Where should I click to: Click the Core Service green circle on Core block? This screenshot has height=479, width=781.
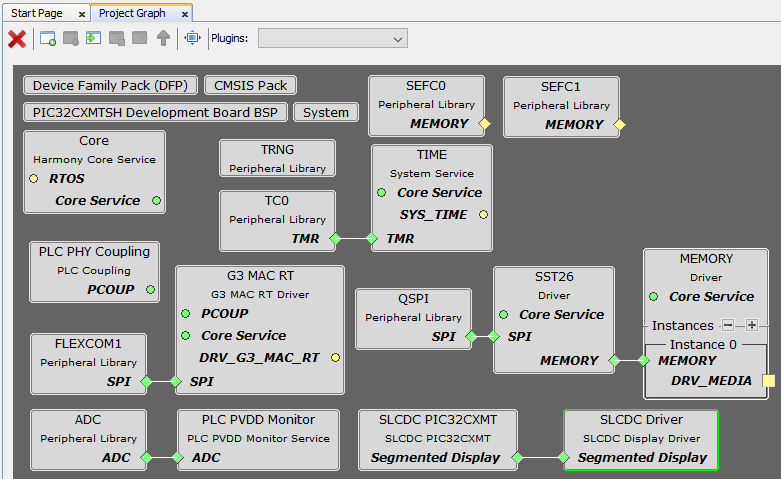[x=156, y=200]
